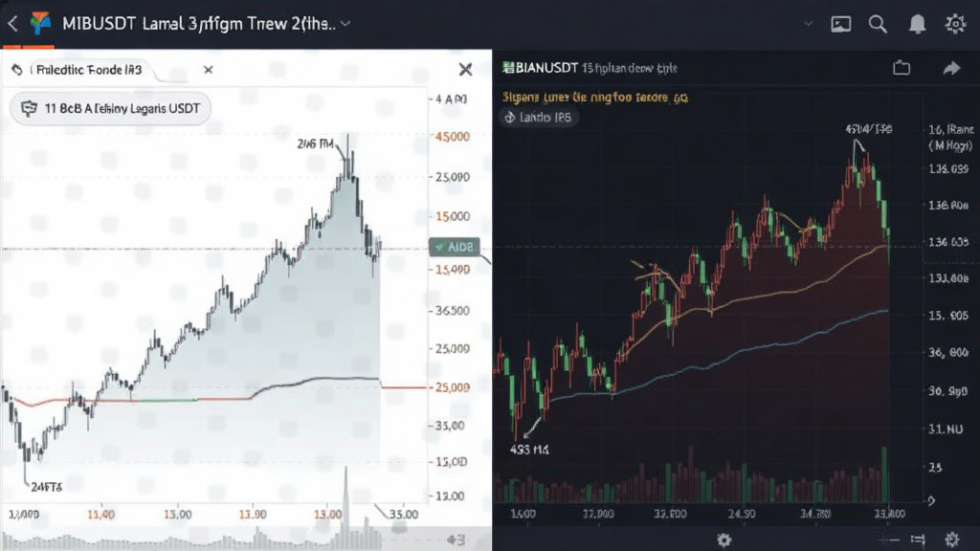Click the 2I/l6 Thl high marker
This screenshot has width=980, height=551.
tap(315, 144)
